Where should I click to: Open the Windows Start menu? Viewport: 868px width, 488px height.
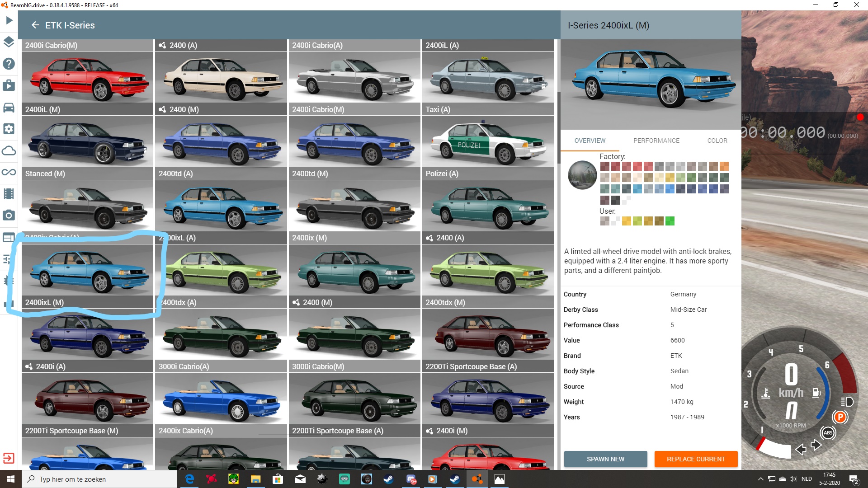tap(11, 479)
